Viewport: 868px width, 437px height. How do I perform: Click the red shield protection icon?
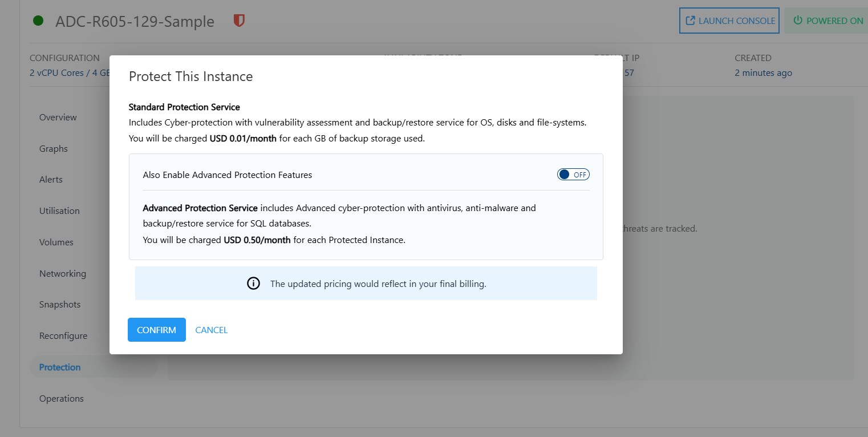pyautogui.click(x=239, y=21)
